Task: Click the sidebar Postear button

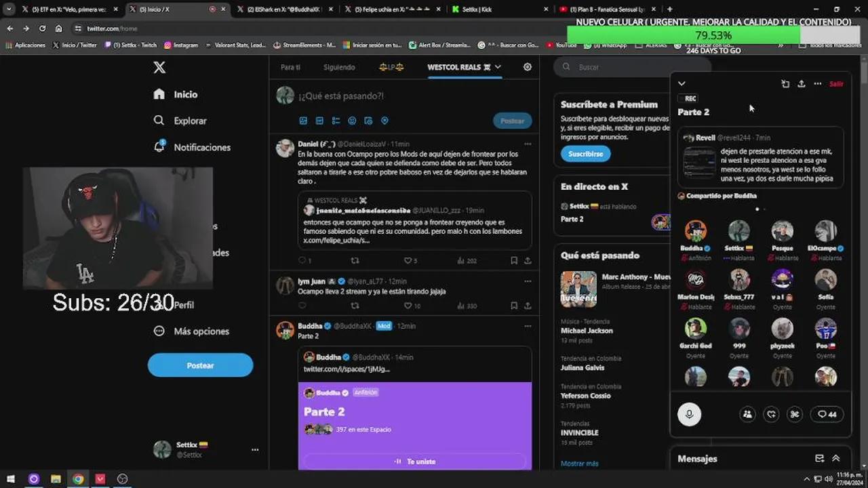Action: click(200, 365)
